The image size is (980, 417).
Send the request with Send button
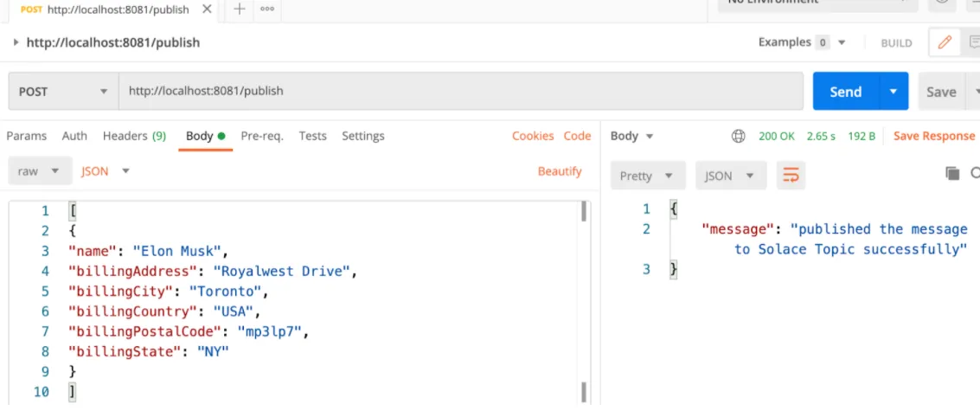[846, 92]
